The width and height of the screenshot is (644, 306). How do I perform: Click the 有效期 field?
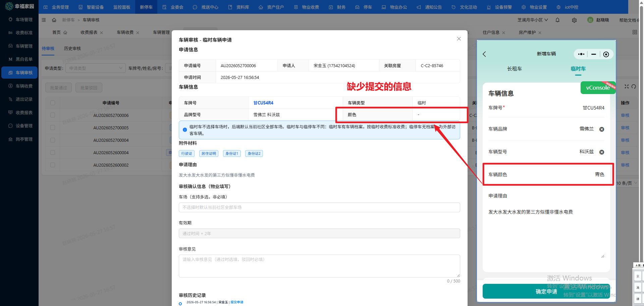(319, 233)
